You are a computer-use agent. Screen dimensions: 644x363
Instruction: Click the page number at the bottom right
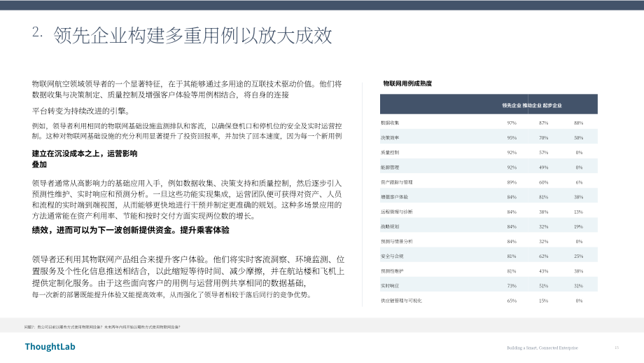tap(617, 348)
